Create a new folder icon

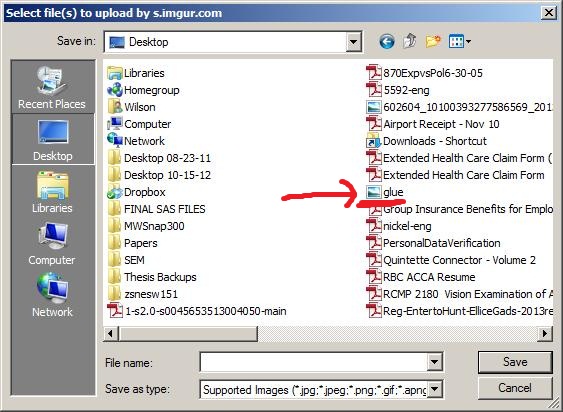[x=433, y=41]
